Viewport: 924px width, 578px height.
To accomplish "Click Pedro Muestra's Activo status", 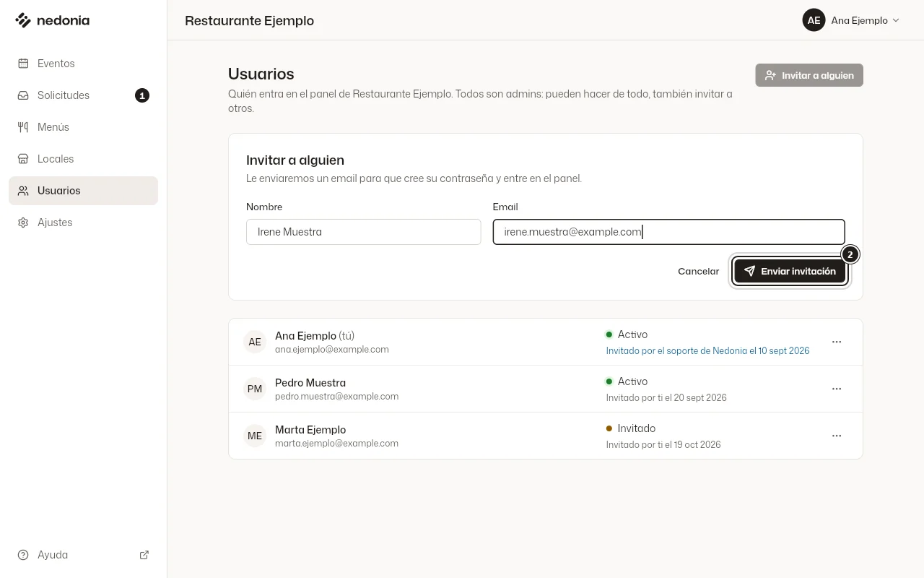I will pyautogui.click(x=627, y=381).
